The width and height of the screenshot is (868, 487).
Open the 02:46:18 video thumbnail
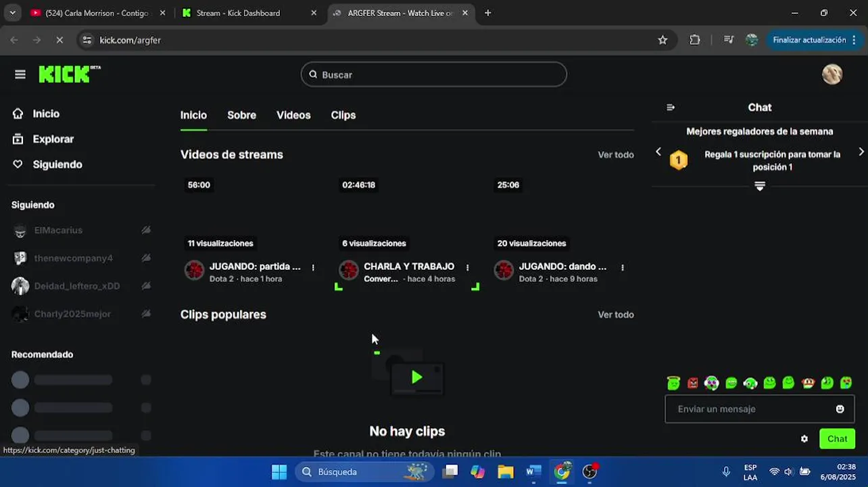(407, 214)
